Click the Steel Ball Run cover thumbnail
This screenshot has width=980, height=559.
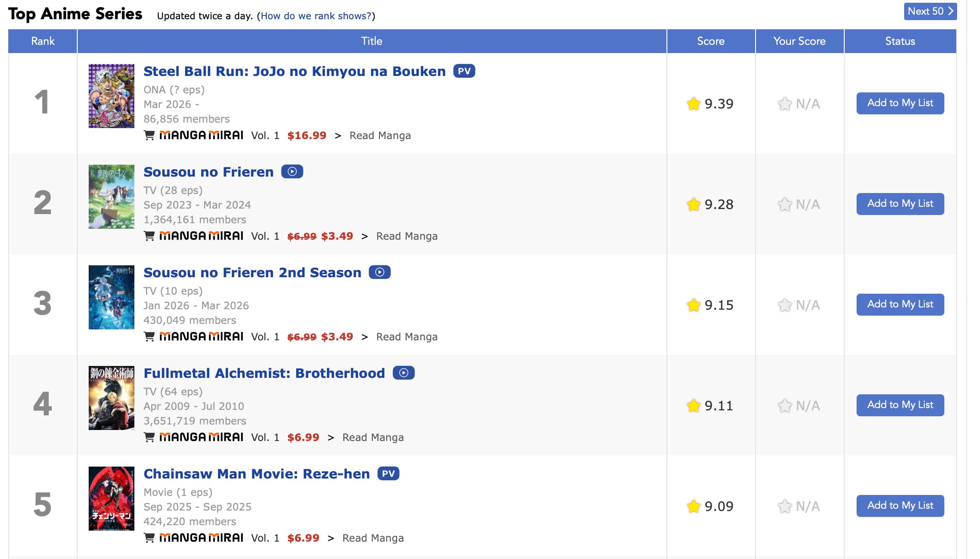112,96
